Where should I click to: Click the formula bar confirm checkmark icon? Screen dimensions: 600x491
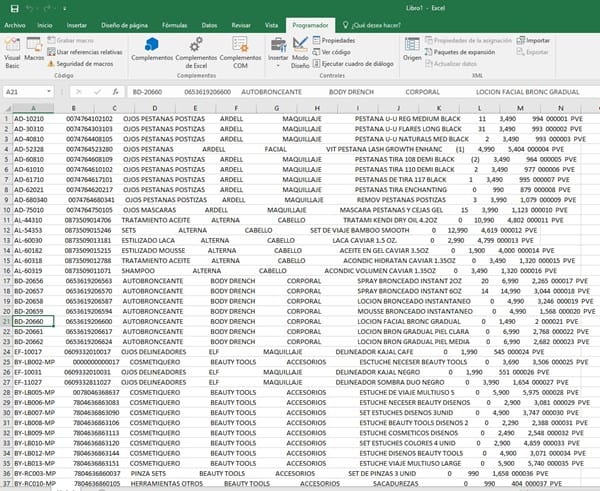coord(97,92)
